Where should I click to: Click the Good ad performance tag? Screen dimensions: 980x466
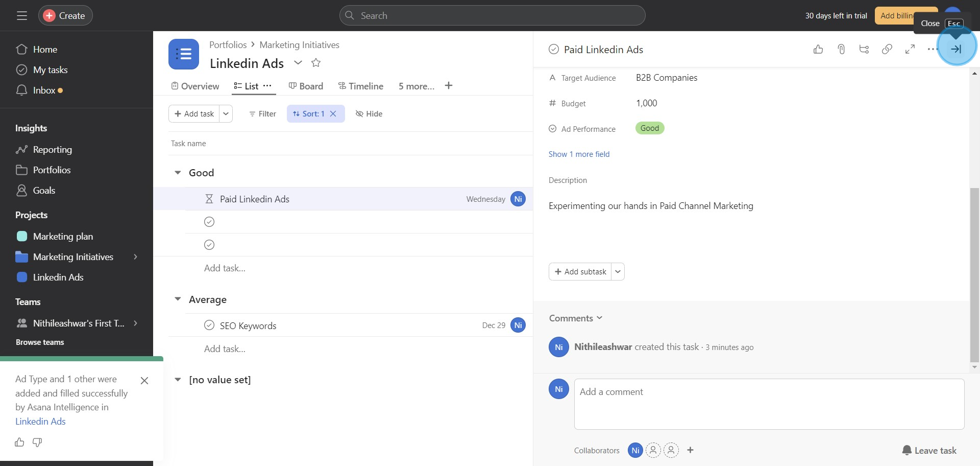click(650, 128)
